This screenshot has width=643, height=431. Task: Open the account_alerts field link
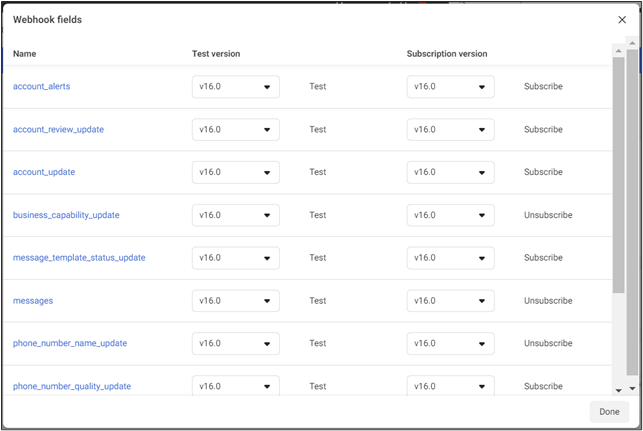tap(41, 87)
